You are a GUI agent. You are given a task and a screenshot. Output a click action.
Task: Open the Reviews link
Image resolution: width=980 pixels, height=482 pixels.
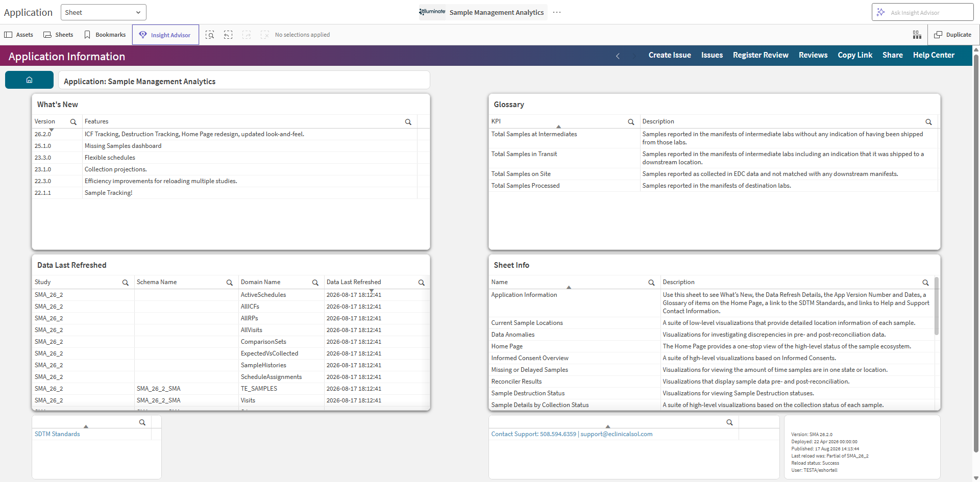point(813,55)
